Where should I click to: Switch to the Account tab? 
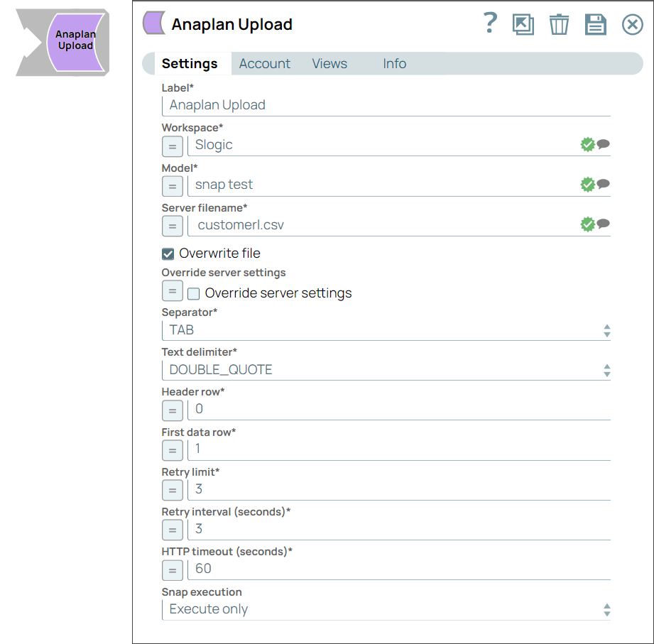click(x=264, y=63)
